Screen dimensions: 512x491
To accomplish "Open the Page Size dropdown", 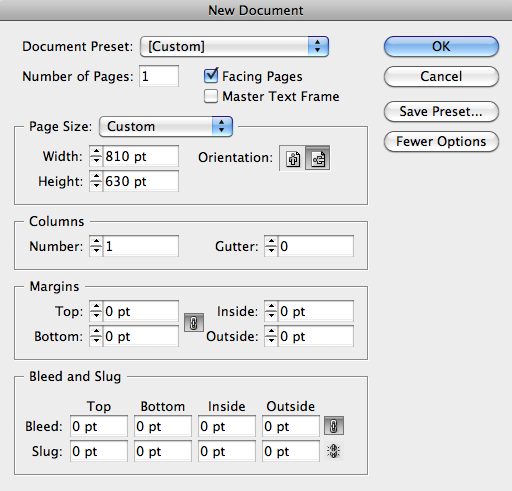I will (x=166, y=126).
